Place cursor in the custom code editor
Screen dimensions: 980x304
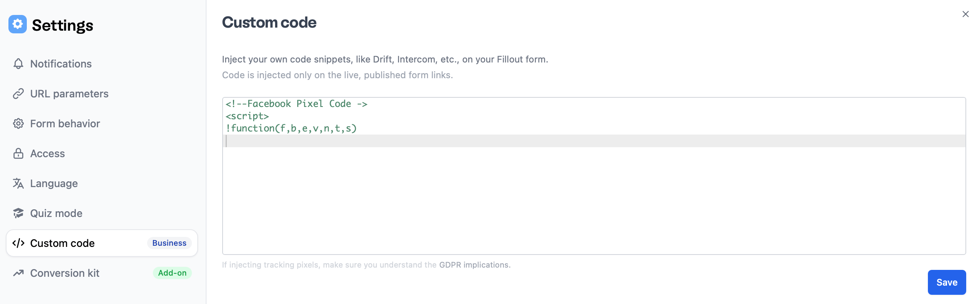[594, 176]
